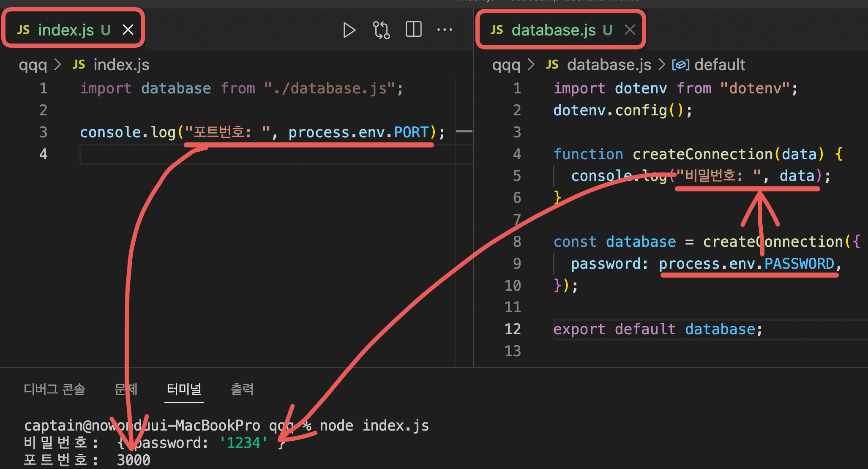Expand the qqq breadcrumb in database.js

(x=502, y=65)
